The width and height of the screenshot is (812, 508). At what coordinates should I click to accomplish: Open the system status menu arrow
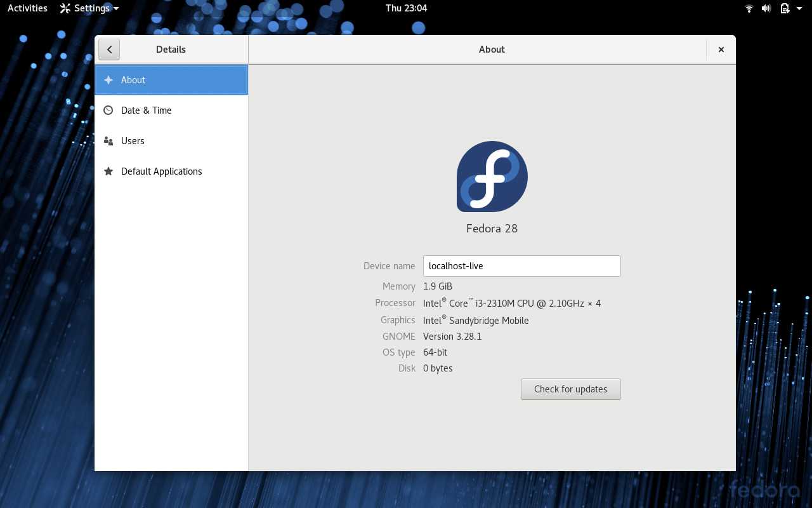(x=798, y=8)
